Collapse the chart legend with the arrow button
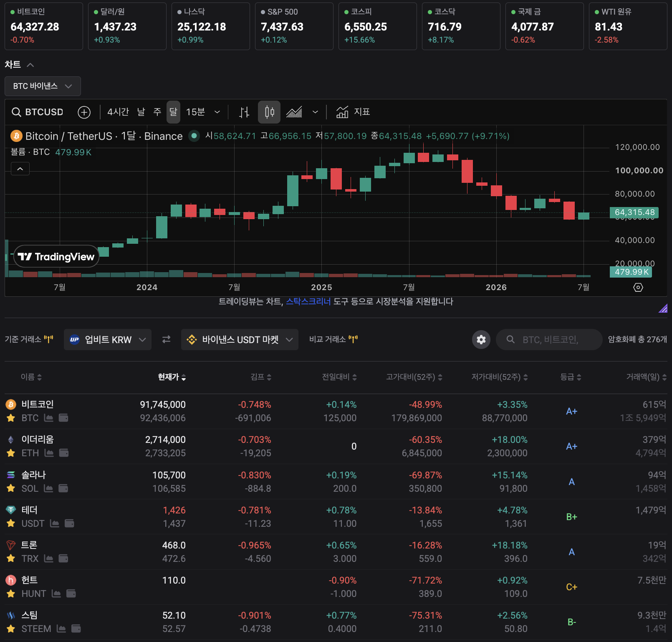Image resolution: width=672 pixels, height=642 pixels. (x=20, y=169)
